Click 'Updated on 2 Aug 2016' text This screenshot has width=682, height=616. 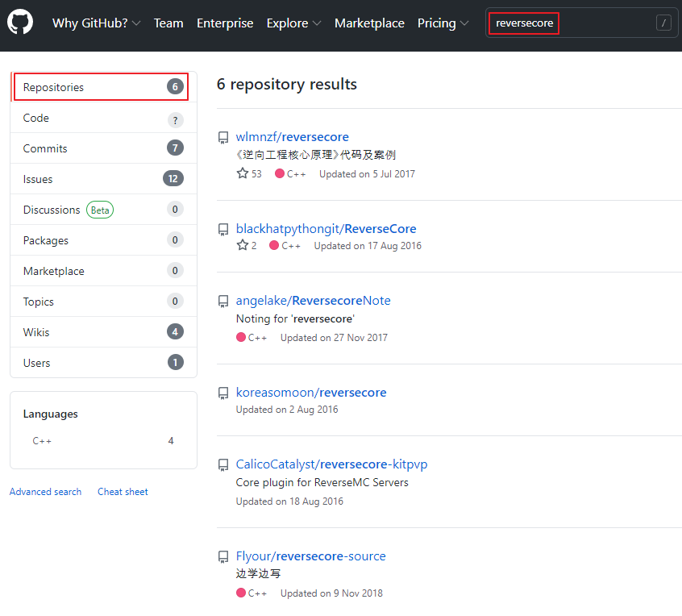(x=287, y=410)
